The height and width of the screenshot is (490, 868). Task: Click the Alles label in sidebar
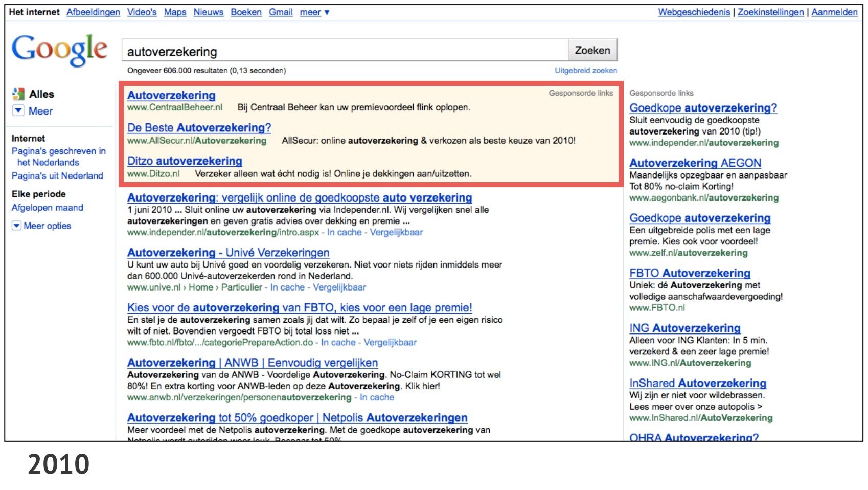point(41,94)
